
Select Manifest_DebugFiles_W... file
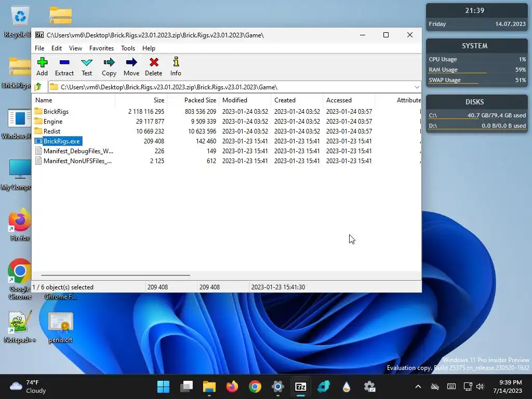(x=78, y=151)
